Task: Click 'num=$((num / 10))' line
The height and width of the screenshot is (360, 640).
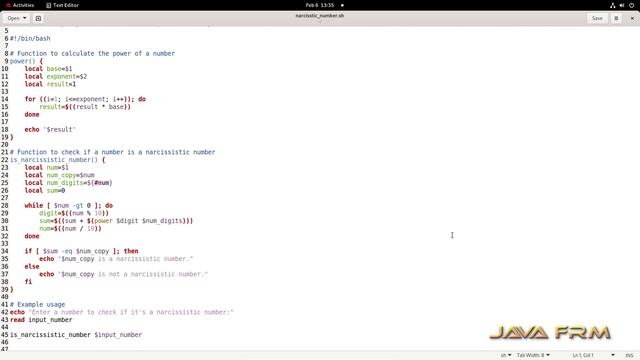Action: tap(70, 229)
